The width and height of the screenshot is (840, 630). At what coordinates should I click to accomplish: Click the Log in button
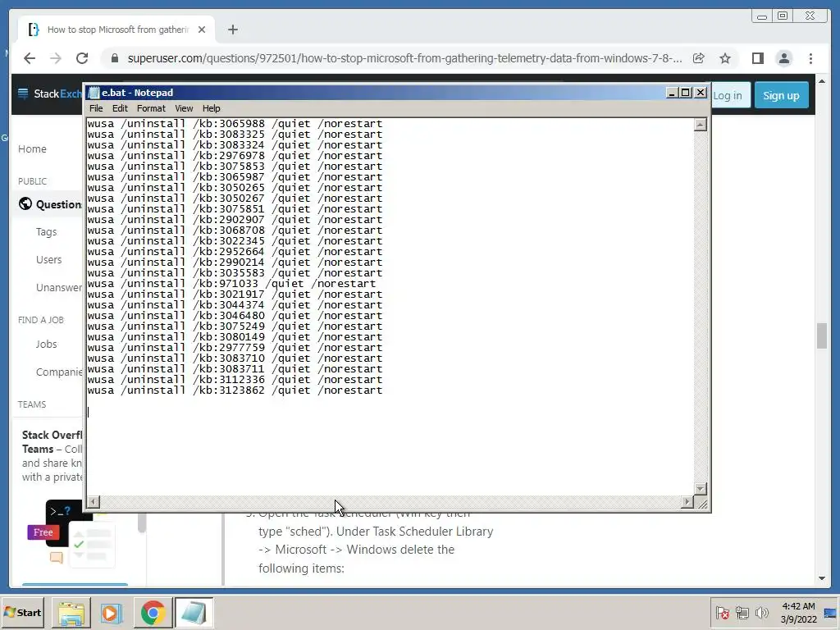(x=728, y=95)
